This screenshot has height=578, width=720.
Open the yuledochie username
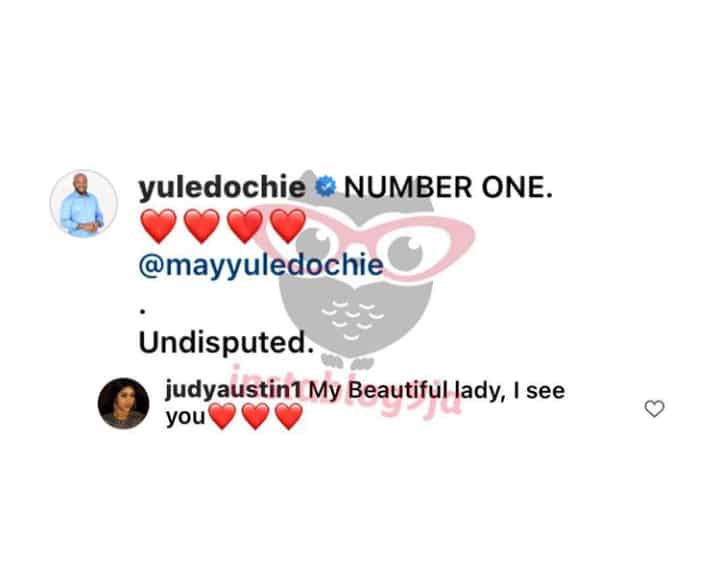pos(222,188)
